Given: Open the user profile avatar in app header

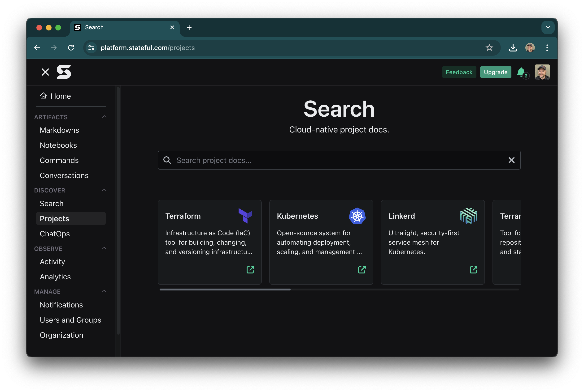Looking at the screenshot, I should 542,72.
